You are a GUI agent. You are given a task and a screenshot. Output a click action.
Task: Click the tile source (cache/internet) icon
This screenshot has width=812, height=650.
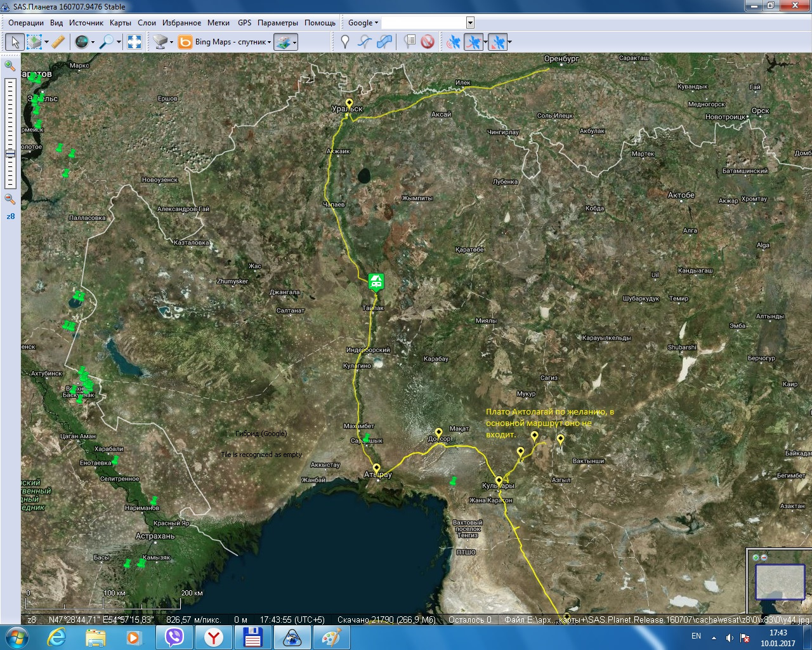[x=160, y=42]
